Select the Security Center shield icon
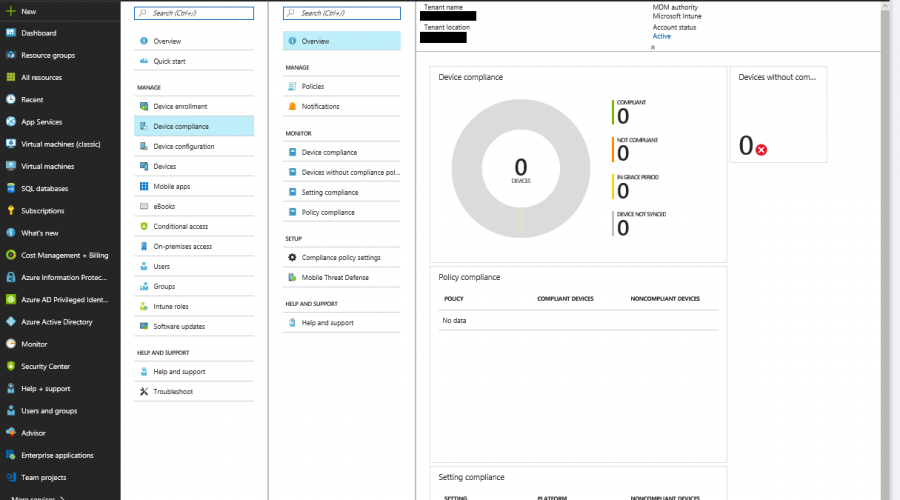The image size is (900, 500). click(10, 366)
